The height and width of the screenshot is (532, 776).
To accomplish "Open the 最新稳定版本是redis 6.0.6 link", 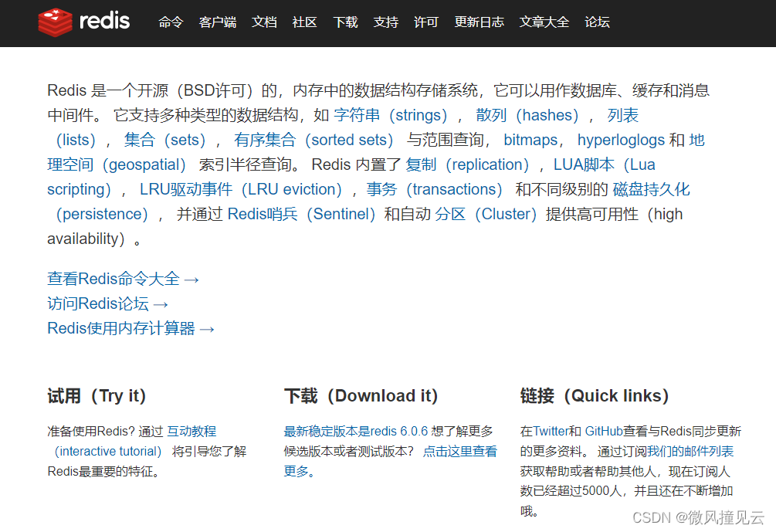I will [356, 432].
